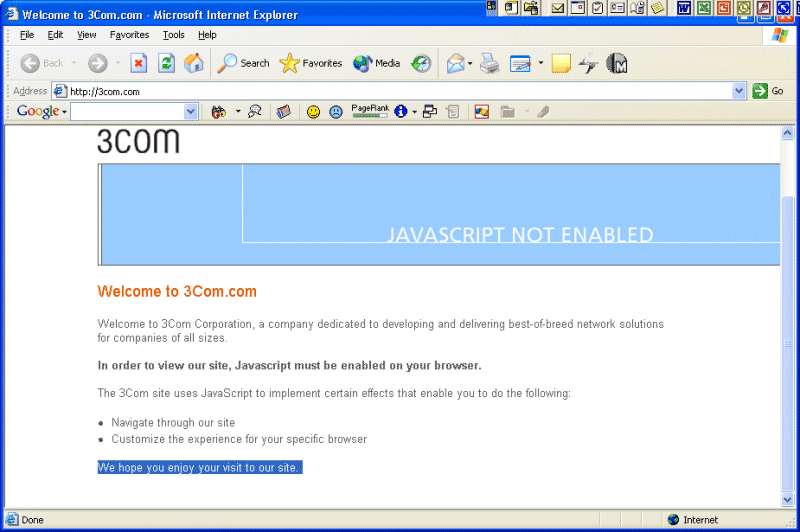
Task: Open the Tools menu
Action: tap(173, 35)
